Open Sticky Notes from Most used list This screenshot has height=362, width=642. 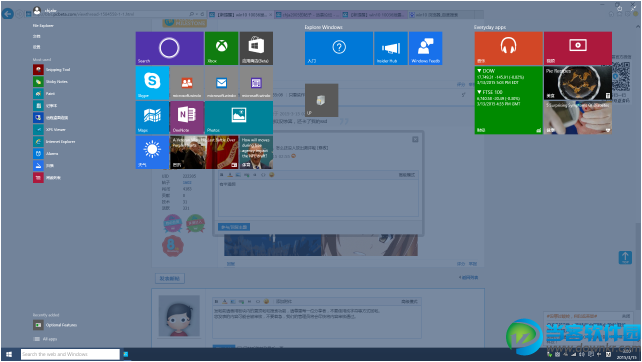(x=51, y=81)
